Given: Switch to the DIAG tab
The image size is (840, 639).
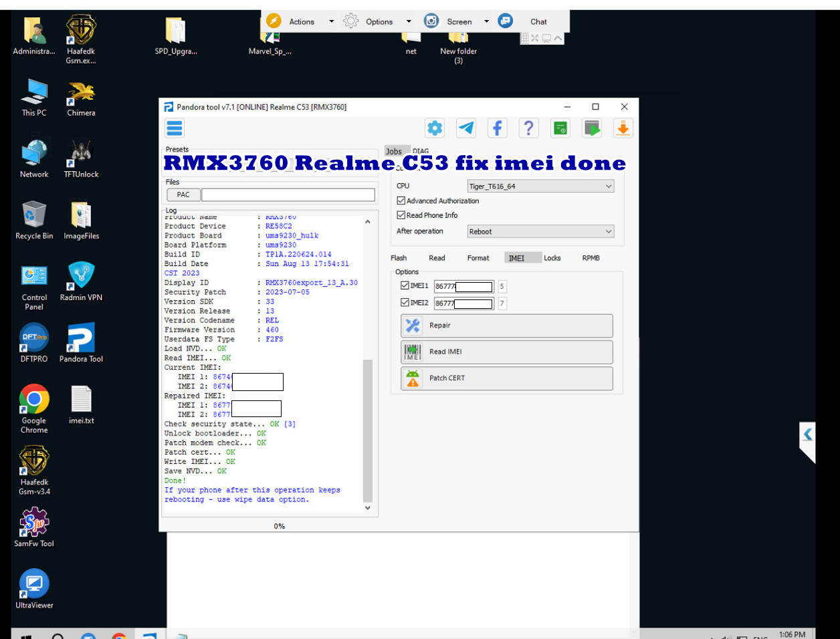Looking at the screenshot, I should [x=421, y=151].
